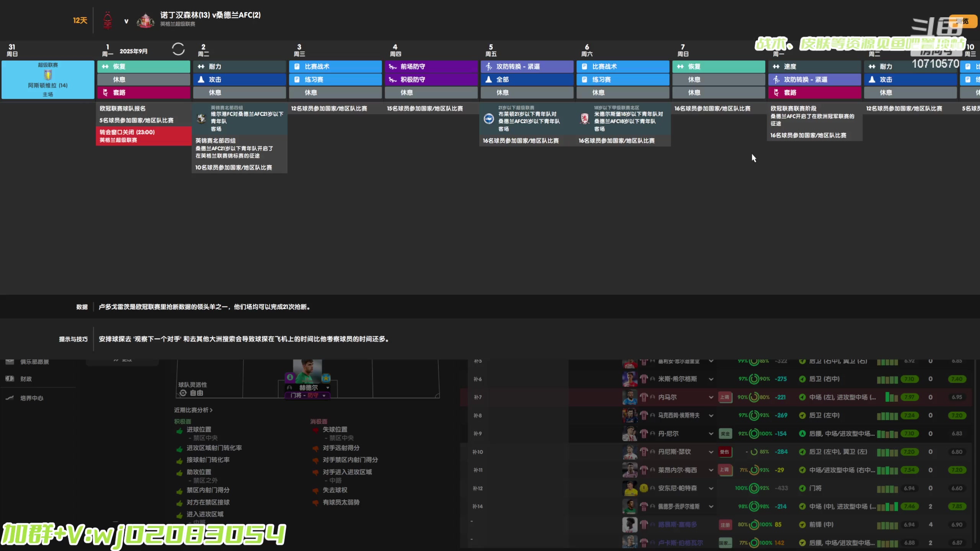Click the Sunderland AFC club badge
Viewport: 980px width, 551px height.
coord(145,21)
